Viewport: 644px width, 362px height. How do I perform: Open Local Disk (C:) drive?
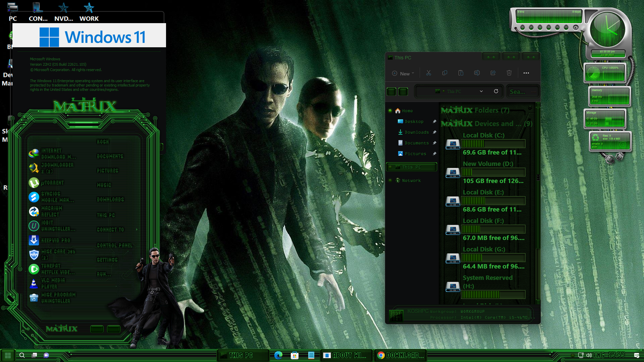click(x=485, y=144)
